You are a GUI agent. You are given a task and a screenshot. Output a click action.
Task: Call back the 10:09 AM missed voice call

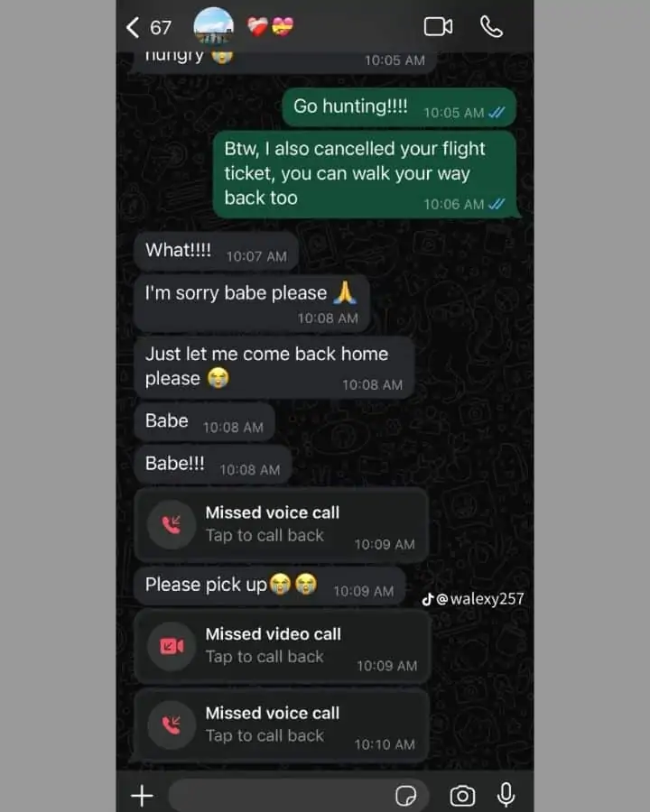pos(281,524)
